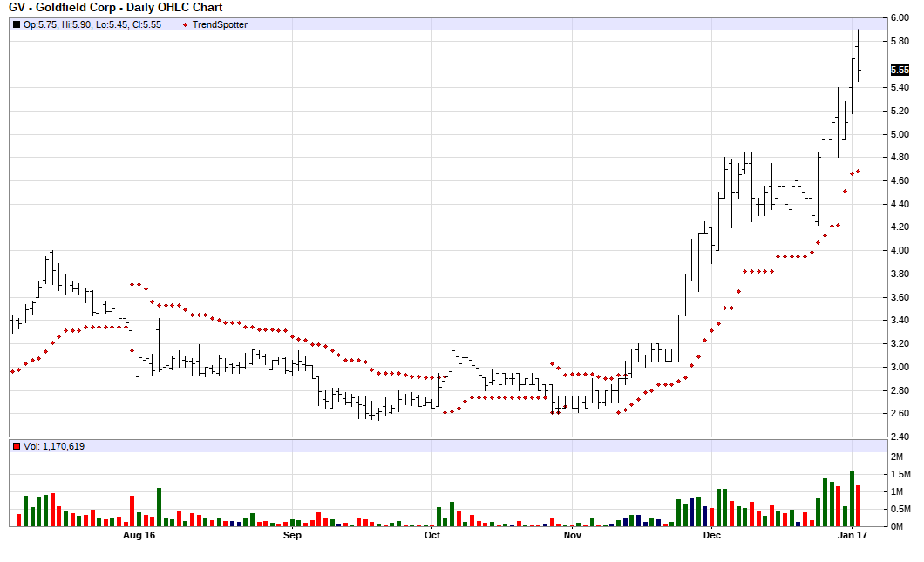This screenshot has height=562, width=924.
Task: Click the tall green volume bar right of Aug 16 label
Action: tap(160, 507)
